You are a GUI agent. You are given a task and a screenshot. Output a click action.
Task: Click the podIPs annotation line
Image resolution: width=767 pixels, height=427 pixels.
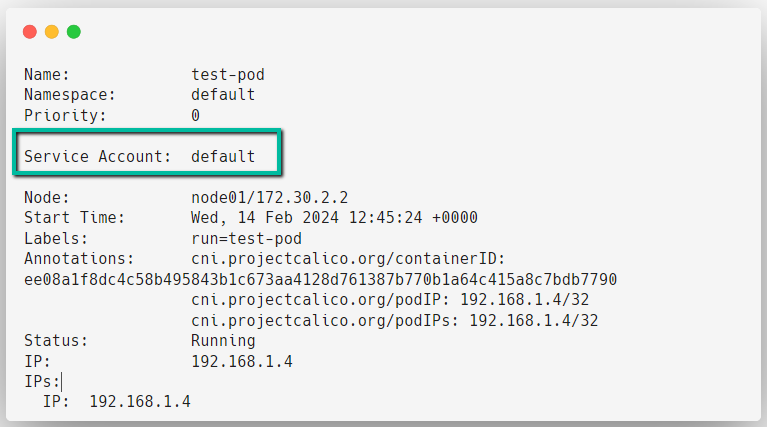coord(394,321)
